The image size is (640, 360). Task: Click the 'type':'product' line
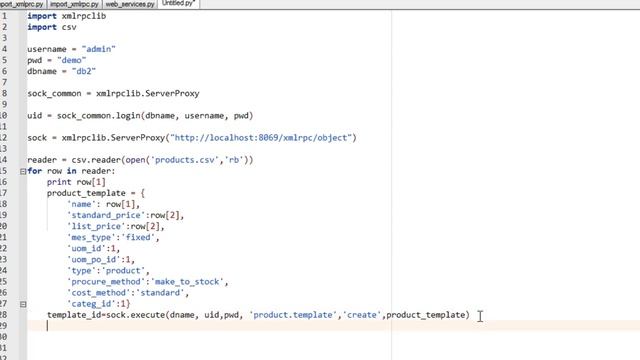pyautogui.click(x=108, y=270)
